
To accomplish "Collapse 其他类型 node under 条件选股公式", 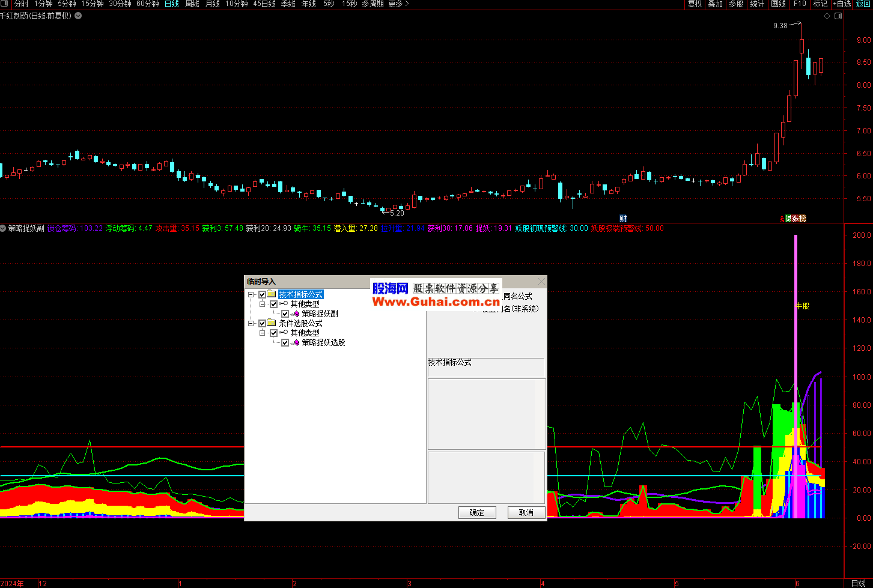I will click(x=262, y=333).
